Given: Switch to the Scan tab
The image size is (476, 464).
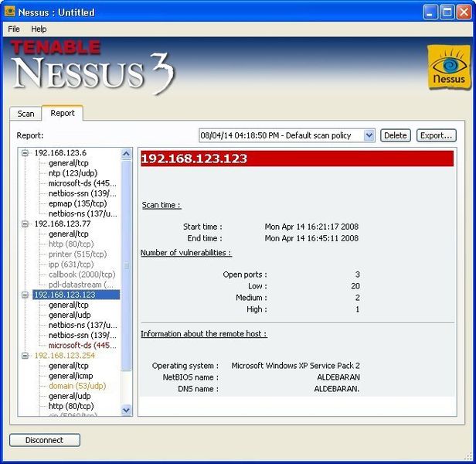Looking at the screenshot, I should click(25, 114).
